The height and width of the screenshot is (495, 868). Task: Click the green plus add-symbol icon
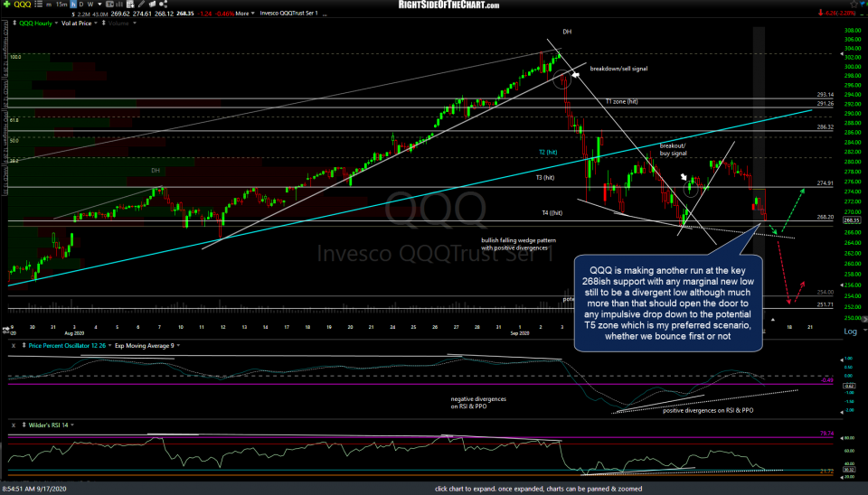coord(6,4)
